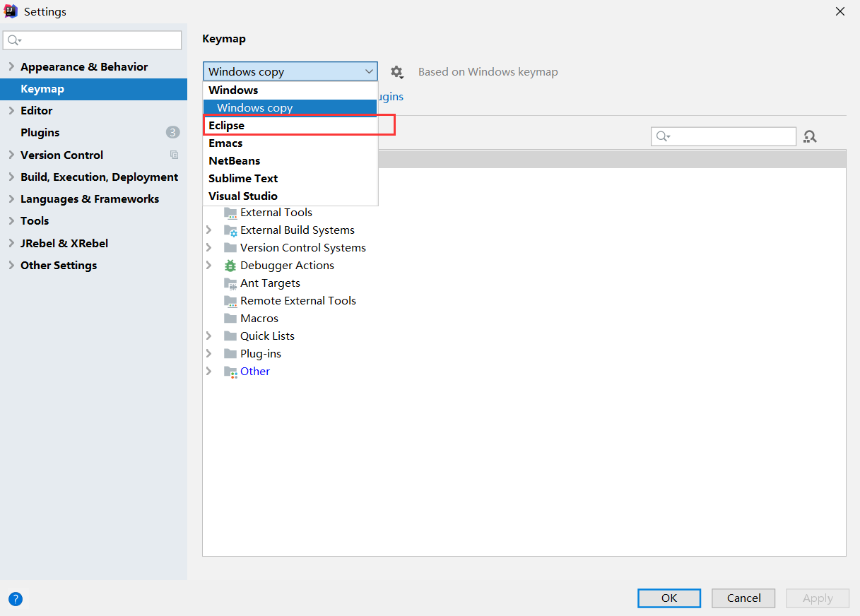This screenshot has width=860, height=616.
Task: Click the Version Control copy settings icon
Action: pos(174,155)
